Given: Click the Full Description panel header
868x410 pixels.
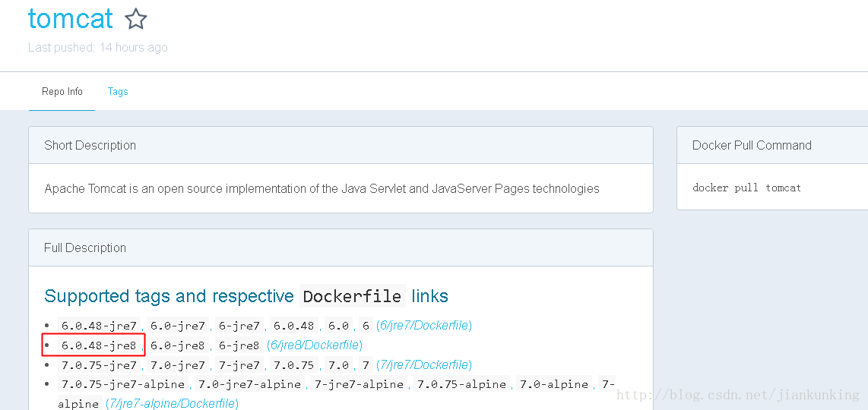Looking at the screenshot, I should click(341, 248).
